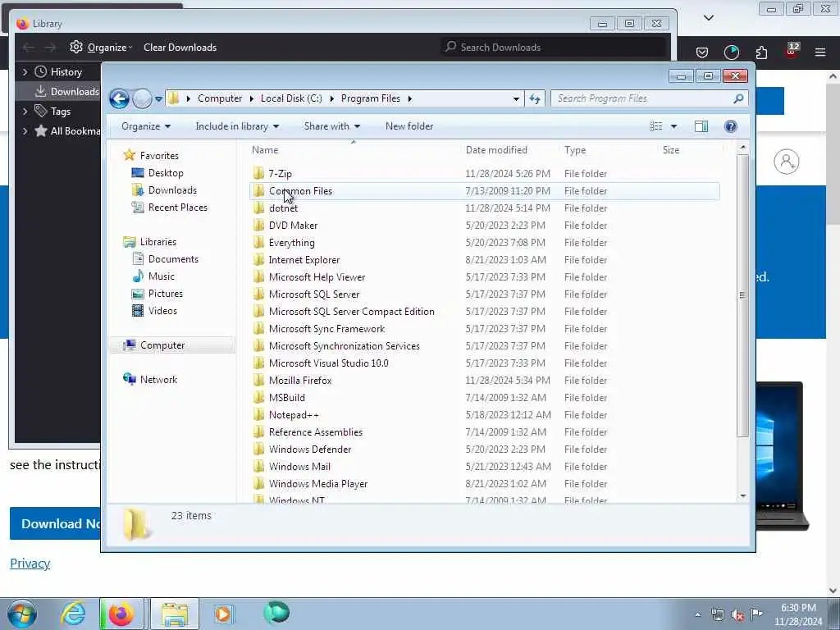
Task: Click Search Downloads field in Library
Action: click(x=554, y=47)
